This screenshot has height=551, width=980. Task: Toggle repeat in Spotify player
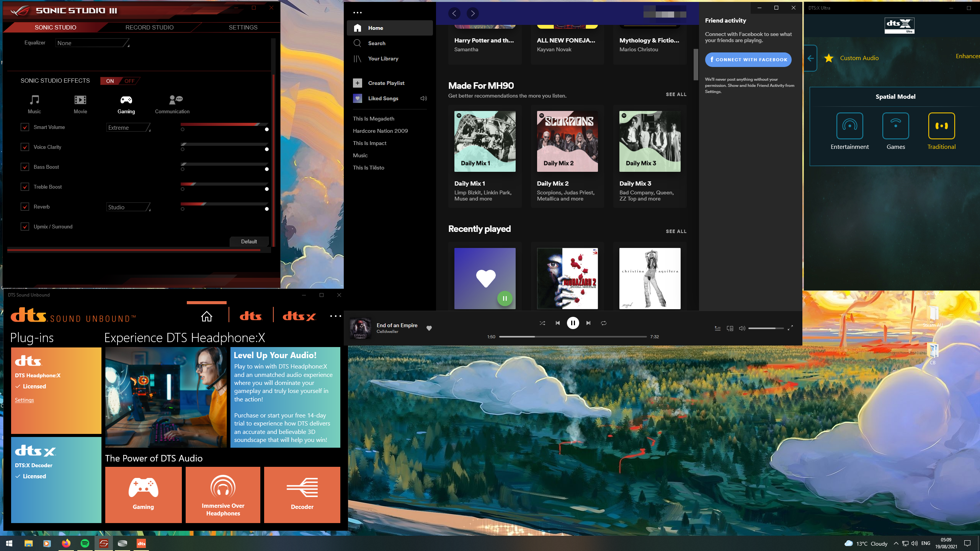[604, 323]
